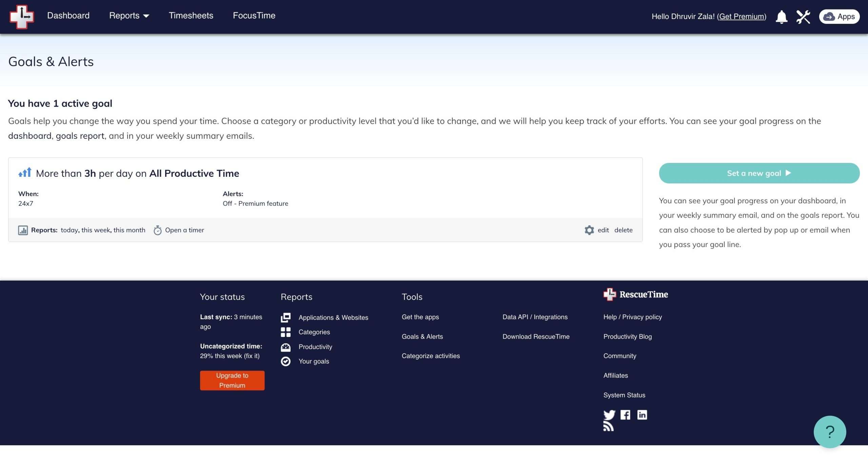Open the notifications bell
Viewport: 868px width, 470px height.
(x=781, y=17)
